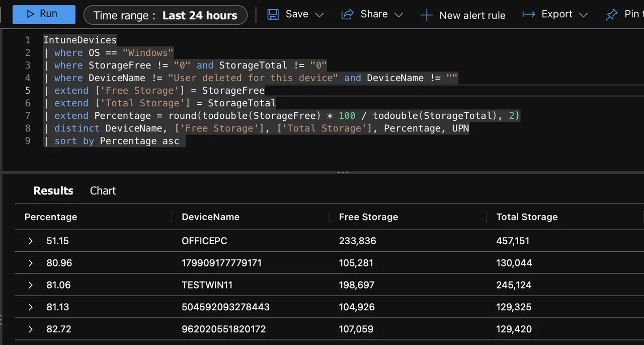Expand the row with percentage 80.96
Image resolution: width=644 pixels, height=345 pixels.
point(31,263)
